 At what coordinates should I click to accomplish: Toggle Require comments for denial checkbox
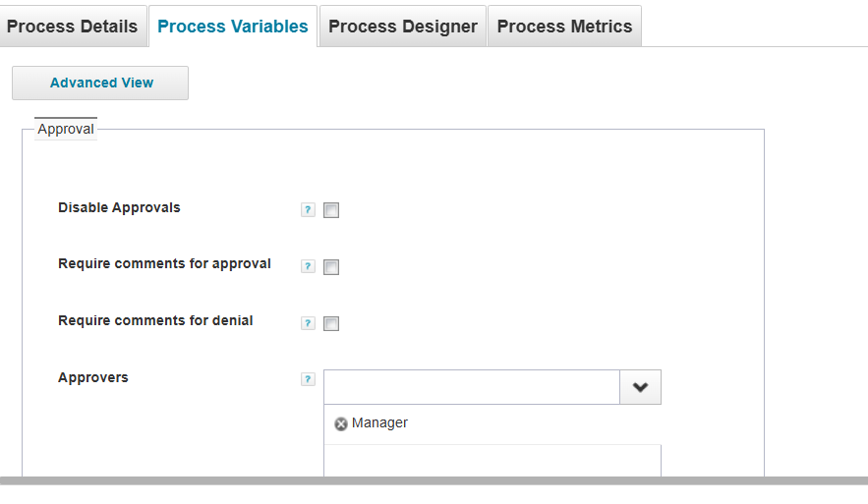point(331,324)
